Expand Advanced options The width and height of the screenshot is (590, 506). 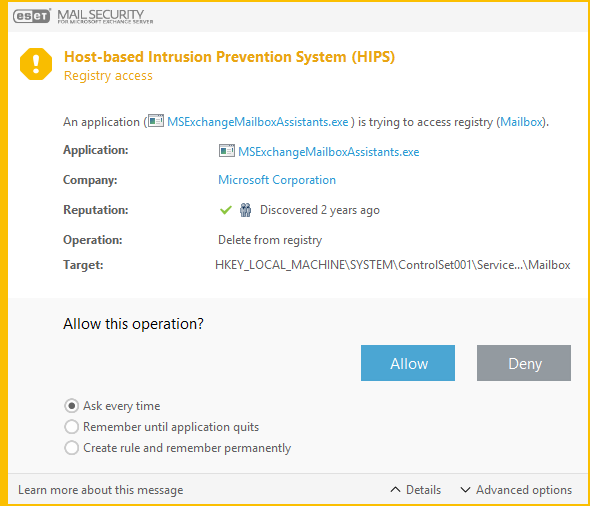point(516,490)
